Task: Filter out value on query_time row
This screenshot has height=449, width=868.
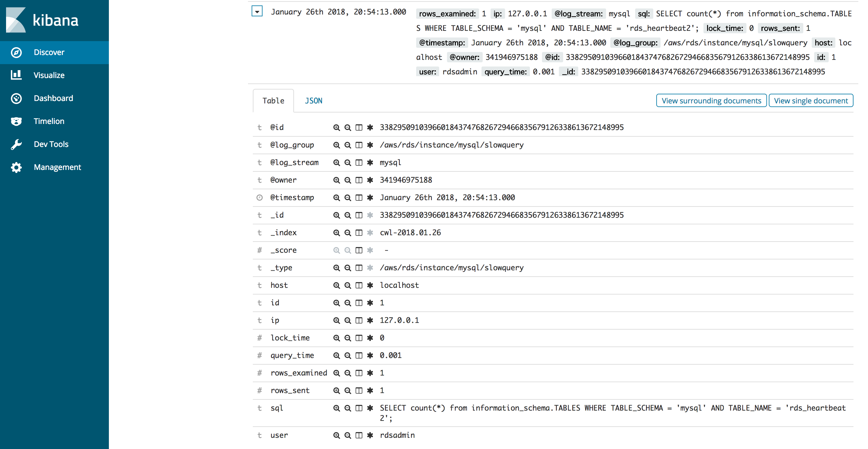Action: tap(348, 355)
